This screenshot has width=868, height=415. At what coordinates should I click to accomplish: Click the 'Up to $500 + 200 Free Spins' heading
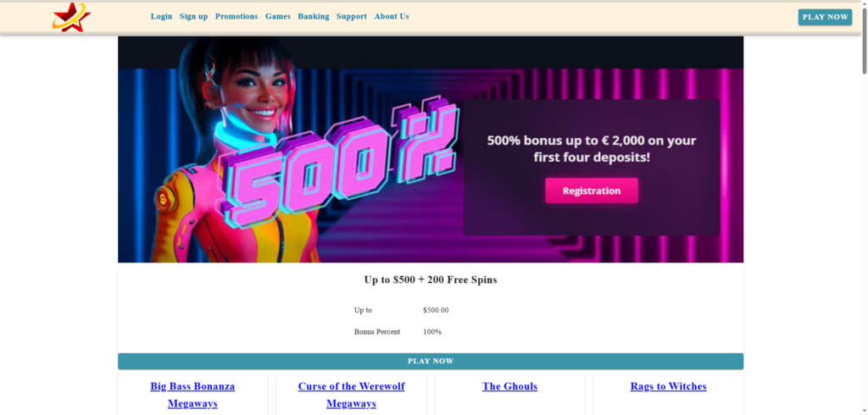(431, 279)
